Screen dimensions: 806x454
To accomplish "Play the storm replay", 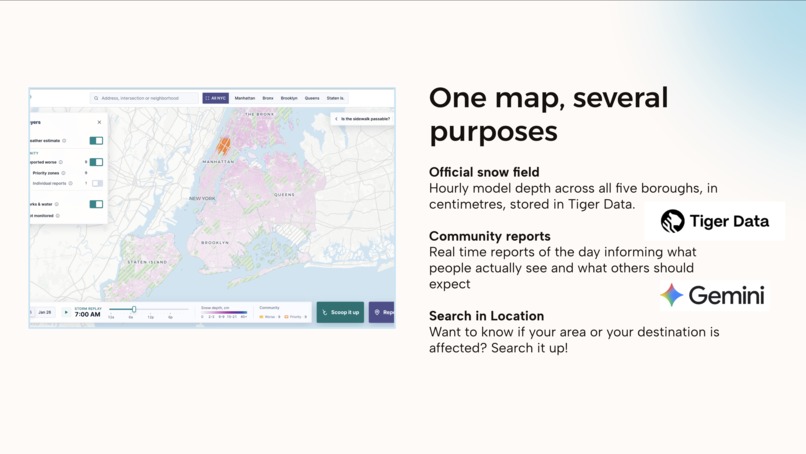I will (x=66, y=312).
